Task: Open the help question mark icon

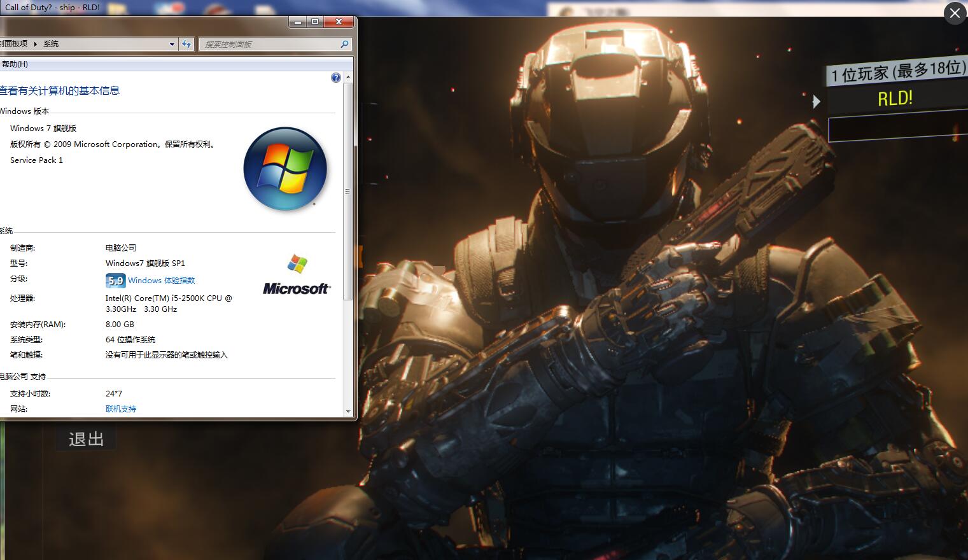Action: coord(336,78)
